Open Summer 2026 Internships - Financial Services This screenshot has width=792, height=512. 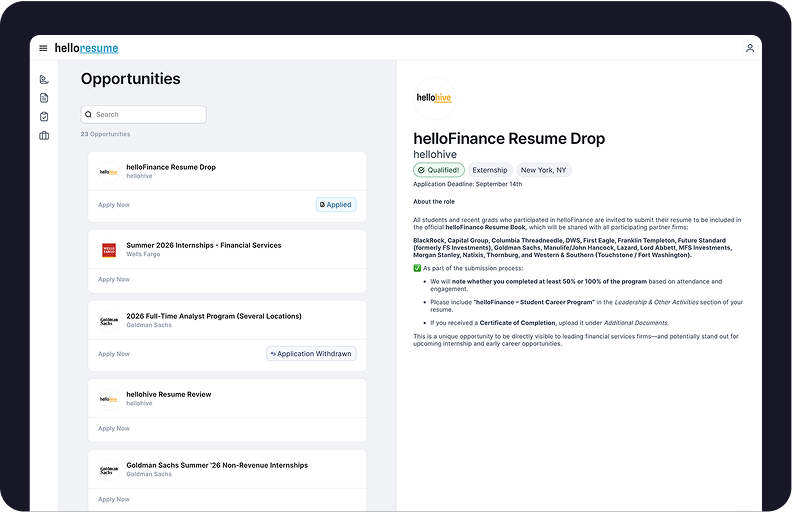tap(204, 245)
